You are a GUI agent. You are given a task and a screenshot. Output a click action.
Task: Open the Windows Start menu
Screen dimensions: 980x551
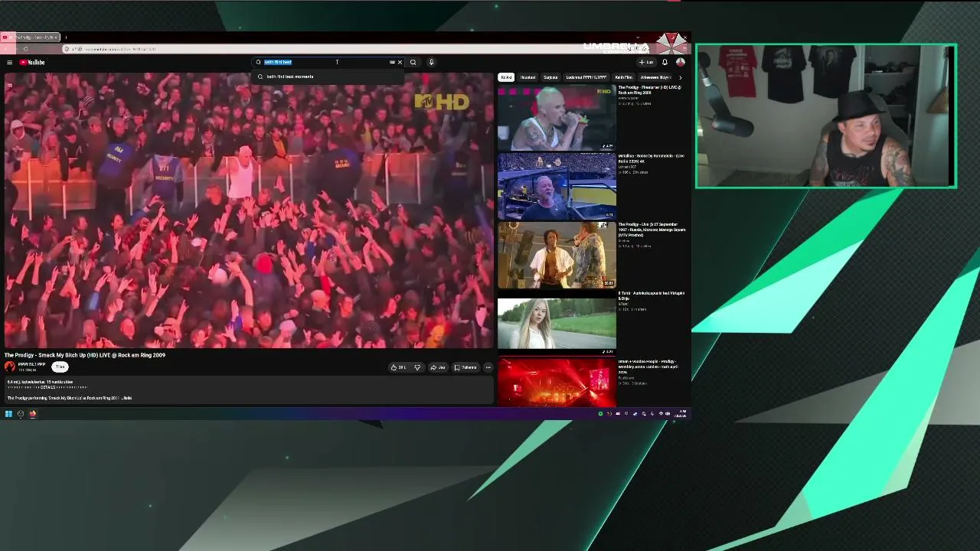[x=8, y=414]
